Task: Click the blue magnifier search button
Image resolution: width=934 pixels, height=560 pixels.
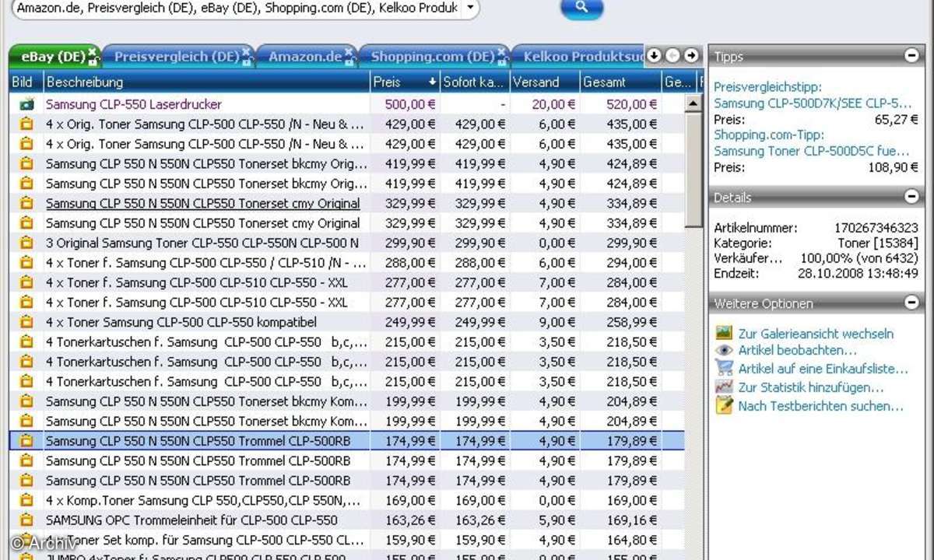Action: [x=581, y=9]
